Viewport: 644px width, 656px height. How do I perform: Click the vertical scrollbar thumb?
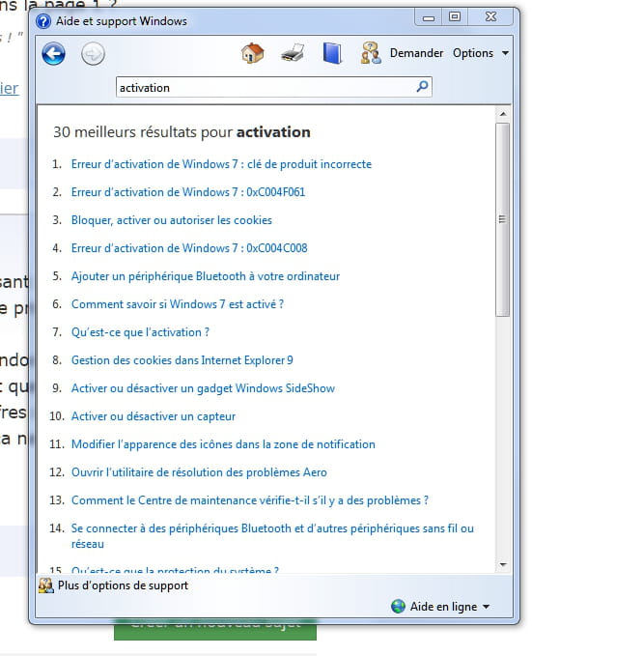point(503,219)
